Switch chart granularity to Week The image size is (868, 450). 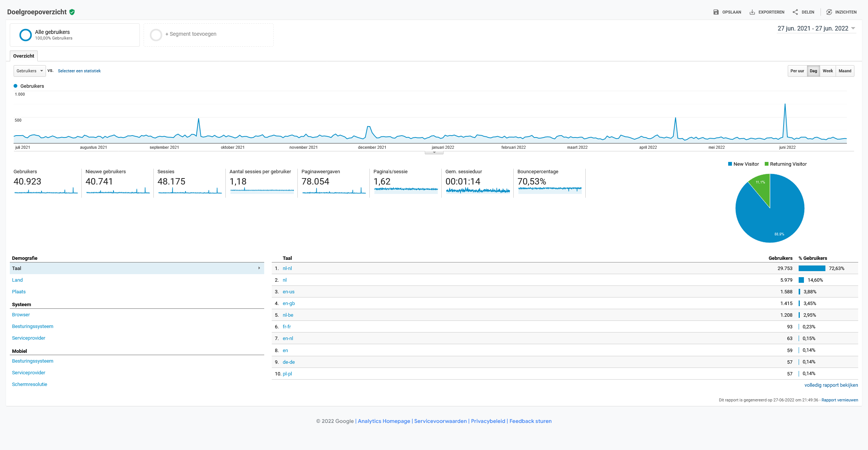pos(828,71)
